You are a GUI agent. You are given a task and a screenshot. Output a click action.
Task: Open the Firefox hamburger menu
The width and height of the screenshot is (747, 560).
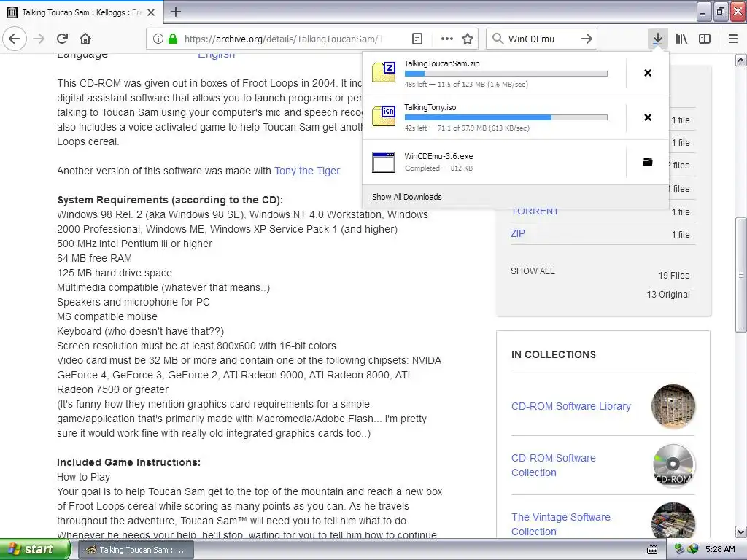[x=733, y=39]
